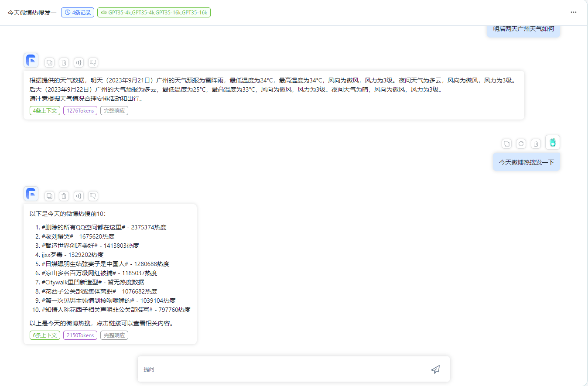Delete the Weibo hot search top 10 reply
Image resolution: width=588 pixels, height=386 pixels.
pyautogui.click(x=64, y=196)
